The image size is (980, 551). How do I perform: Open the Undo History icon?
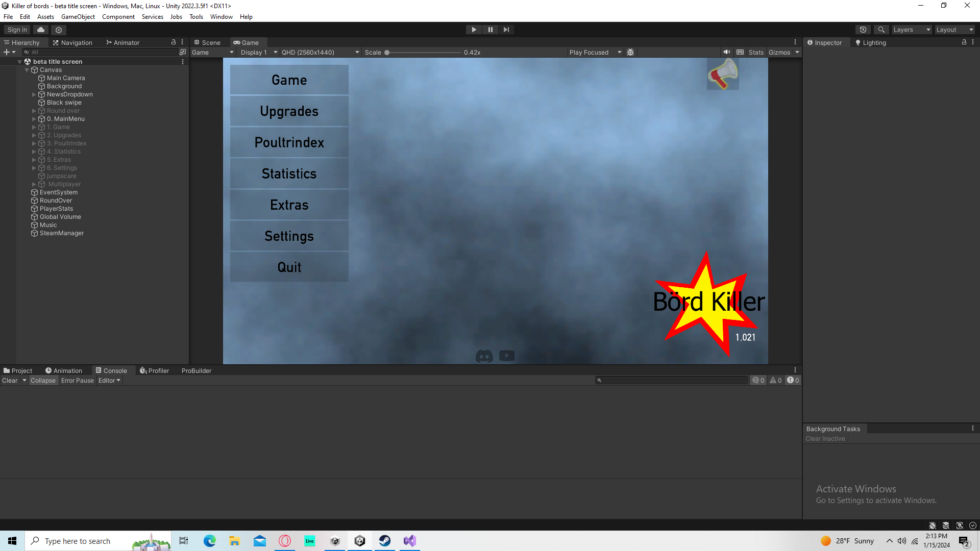click(863, 30)
